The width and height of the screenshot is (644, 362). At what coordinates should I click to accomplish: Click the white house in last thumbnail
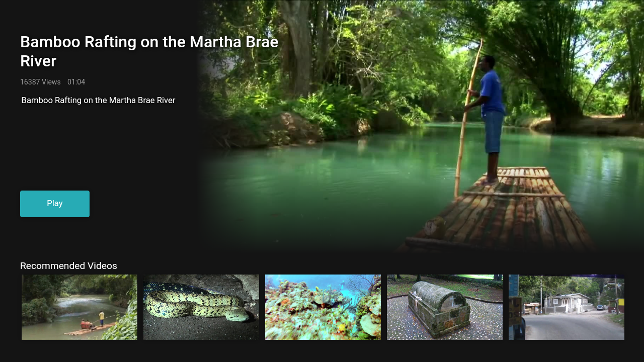(567, 303)
